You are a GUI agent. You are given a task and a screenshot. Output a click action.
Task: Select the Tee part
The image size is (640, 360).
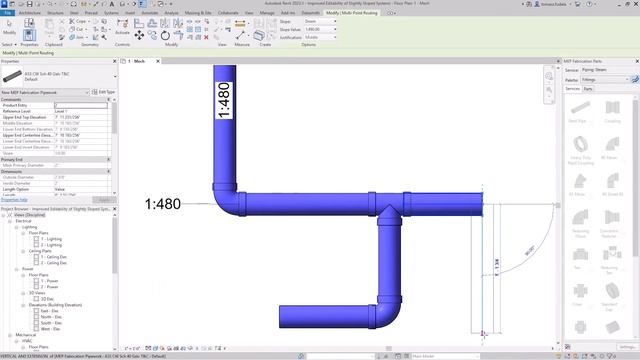click(580, 254)
